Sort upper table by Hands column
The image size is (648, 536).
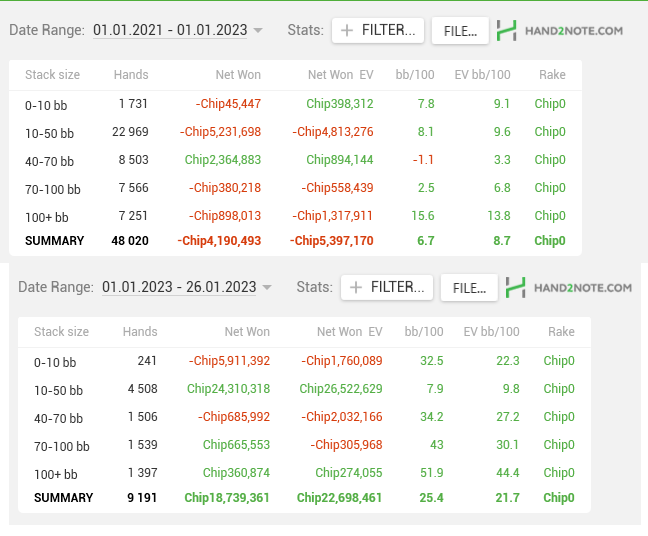pyautogui.click(x=131, y=75)
